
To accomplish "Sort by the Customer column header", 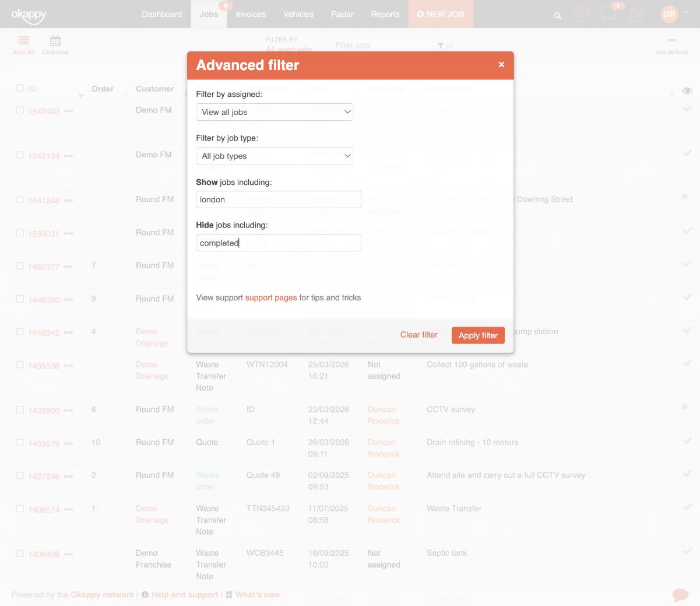I will 154,89.
